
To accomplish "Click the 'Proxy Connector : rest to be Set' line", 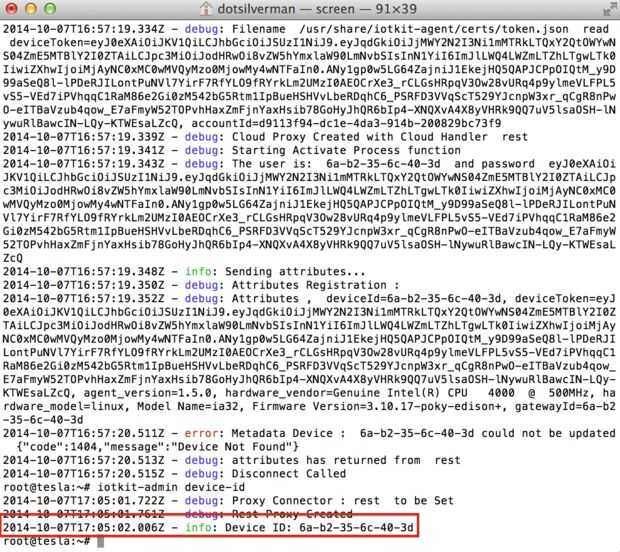I will pyautogui.click(x=342, y=501).
